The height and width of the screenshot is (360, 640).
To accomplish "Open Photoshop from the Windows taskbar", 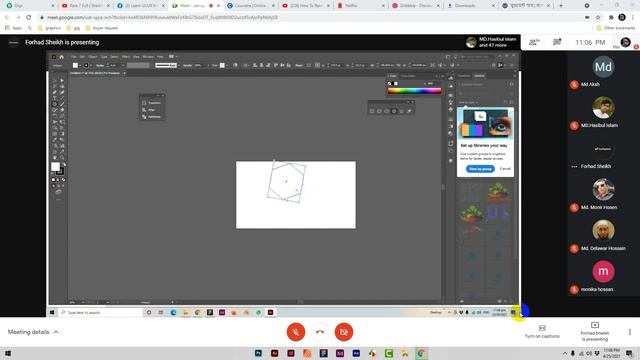I will pos(258,353).
